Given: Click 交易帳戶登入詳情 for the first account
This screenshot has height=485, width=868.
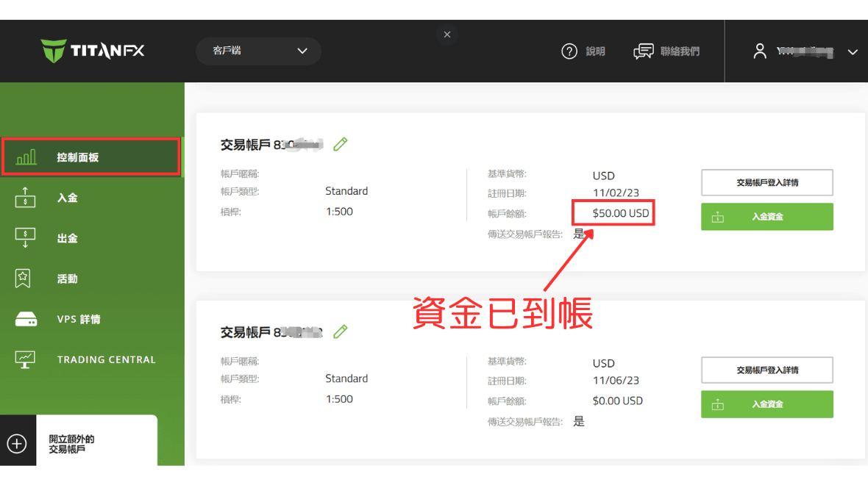Looking at the screenshot, I should tap(766, 182).
